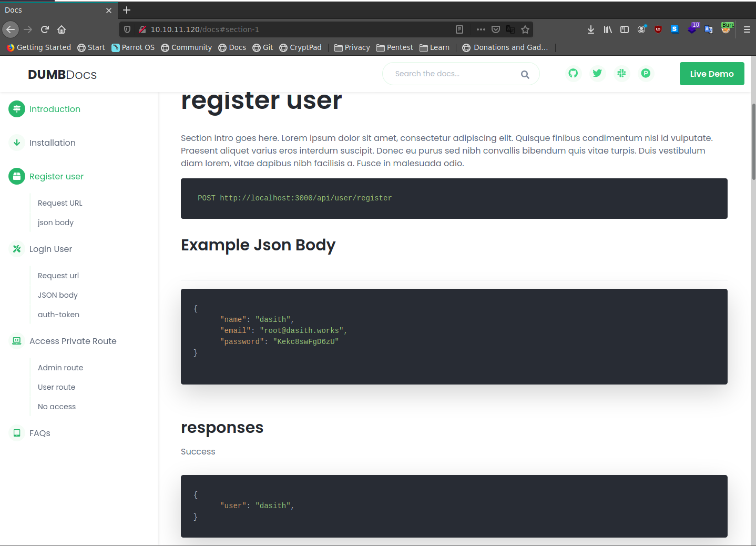Click the Live Demo button
This screenshot has height=546, width=756.
[x=712, y=74]
